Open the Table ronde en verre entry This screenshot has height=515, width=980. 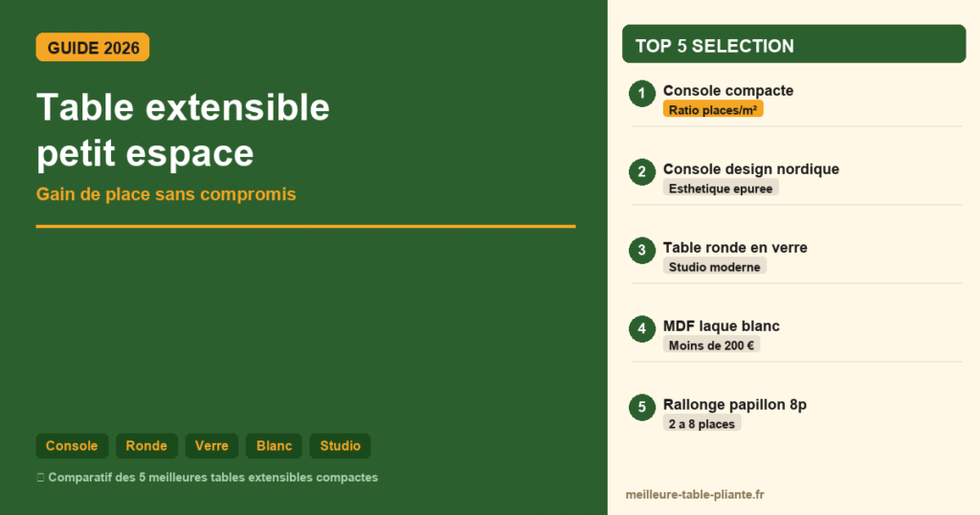click(735, 248)
